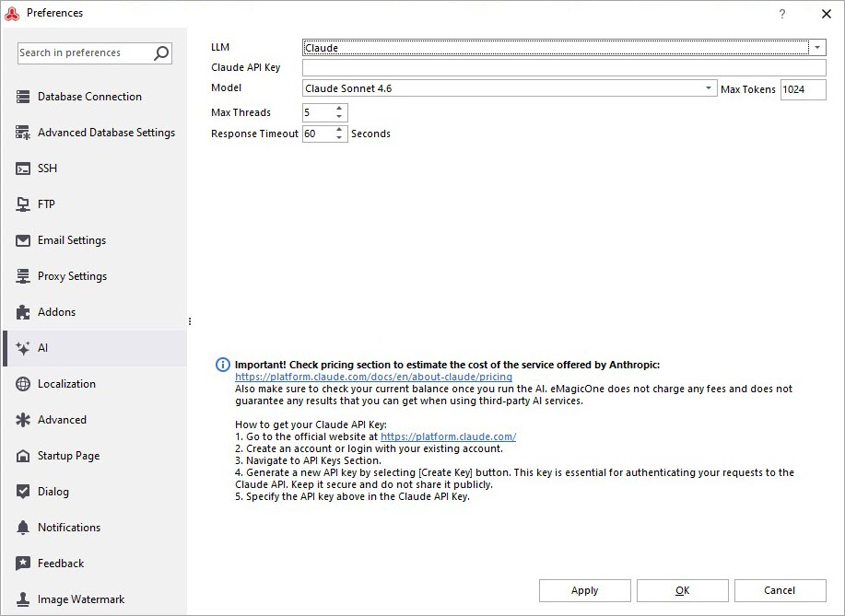
Task: Click the Notifications bell icon
Action: [x=23, y=528]
